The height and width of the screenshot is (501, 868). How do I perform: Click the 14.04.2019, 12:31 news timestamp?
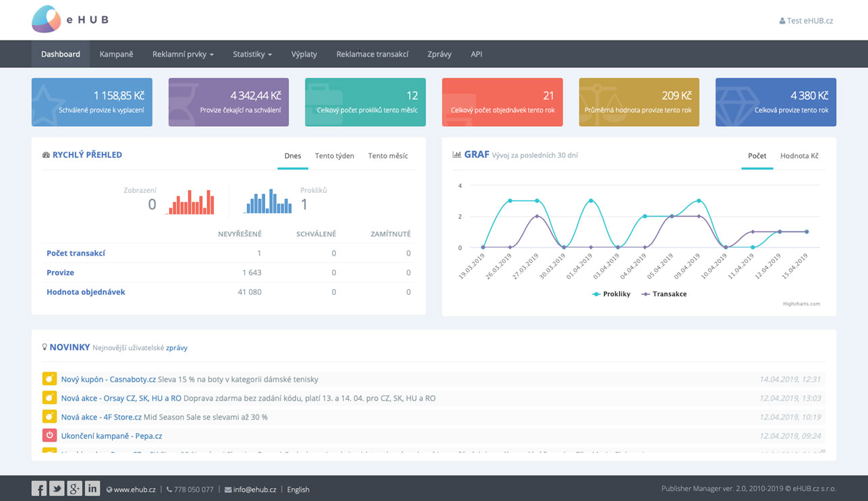[x=790, y=379]
